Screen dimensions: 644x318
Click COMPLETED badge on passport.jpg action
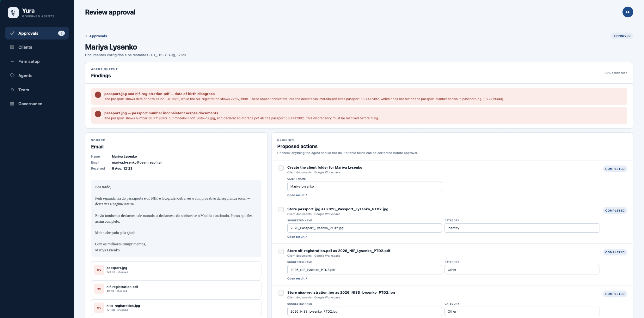pos(615,211)
